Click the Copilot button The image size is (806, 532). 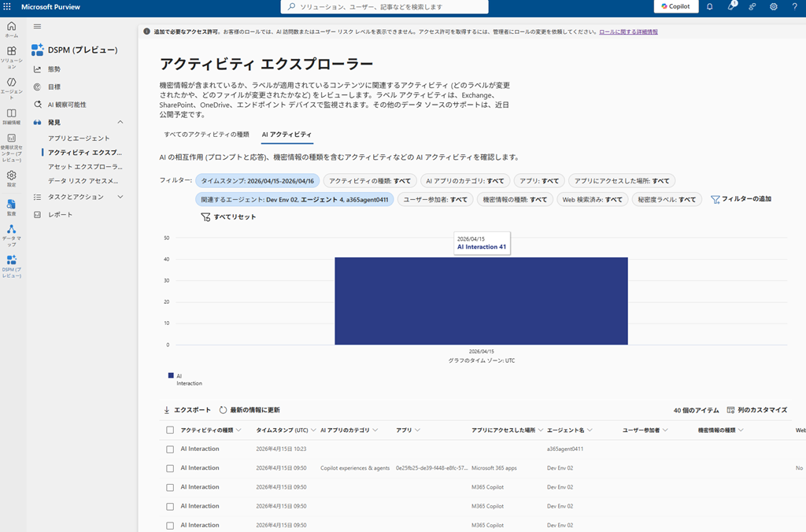pyautogui.click(x=675, y=6)
